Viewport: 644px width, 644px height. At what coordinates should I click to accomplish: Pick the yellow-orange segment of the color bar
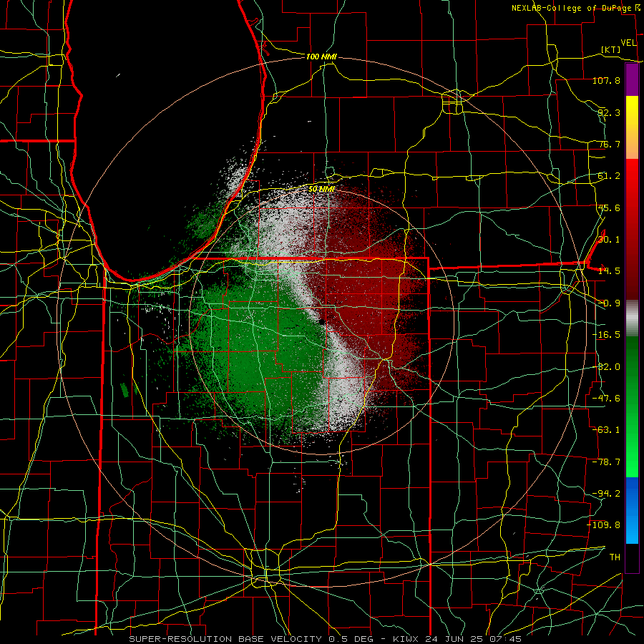[x=632, y=127]
